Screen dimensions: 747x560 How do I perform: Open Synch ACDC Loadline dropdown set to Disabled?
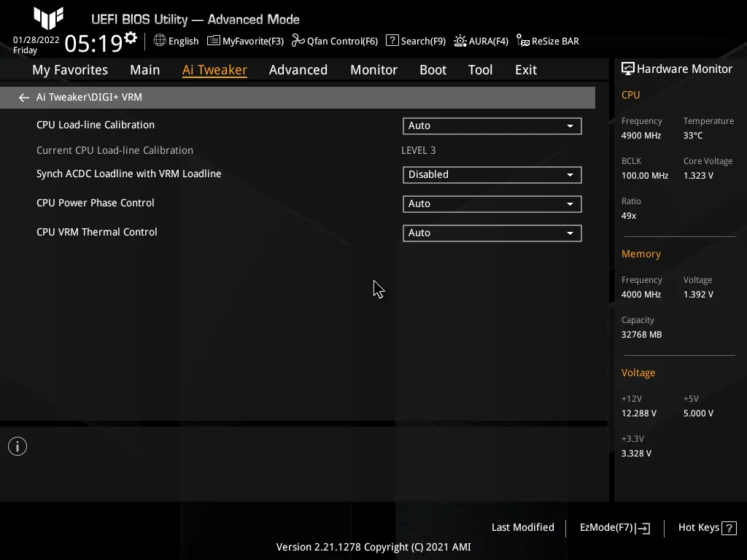click(x=492, y=175)
